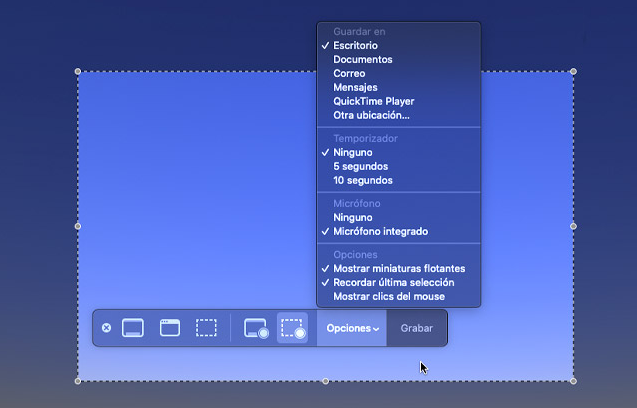This screenshot has width=637, height=408.
Task: Select the record selected portion icon
Action: [x=293, y=328]
